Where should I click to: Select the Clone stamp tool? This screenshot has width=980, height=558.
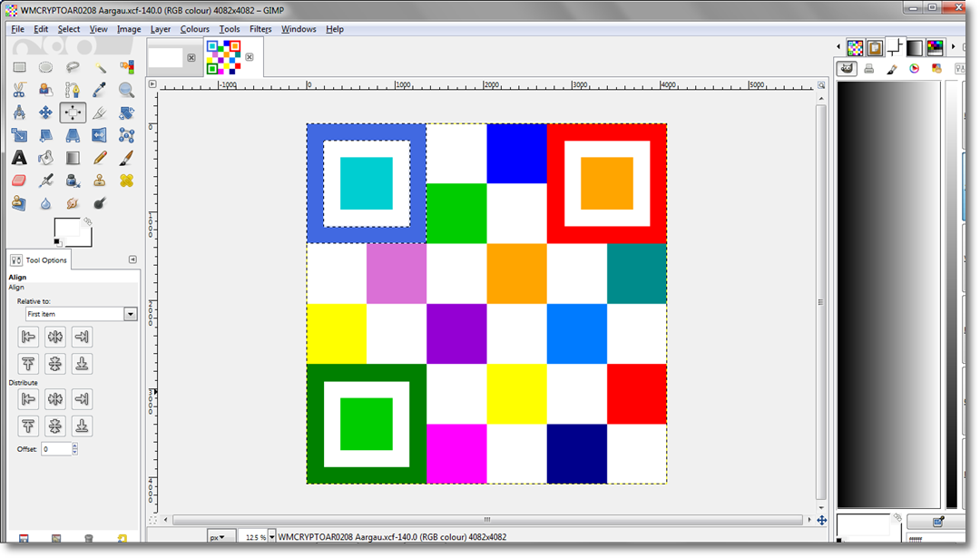pos(100,181)
